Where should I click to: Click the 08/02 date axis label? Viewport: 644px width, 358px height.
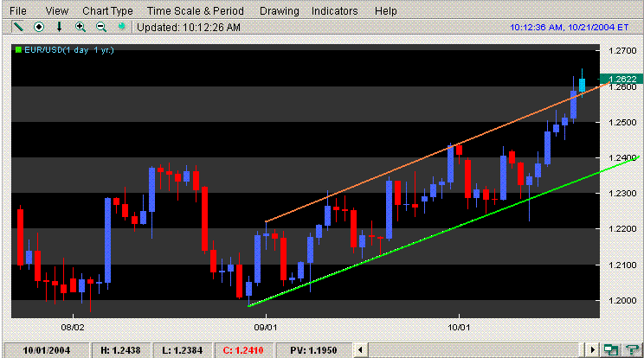point(73,327)
